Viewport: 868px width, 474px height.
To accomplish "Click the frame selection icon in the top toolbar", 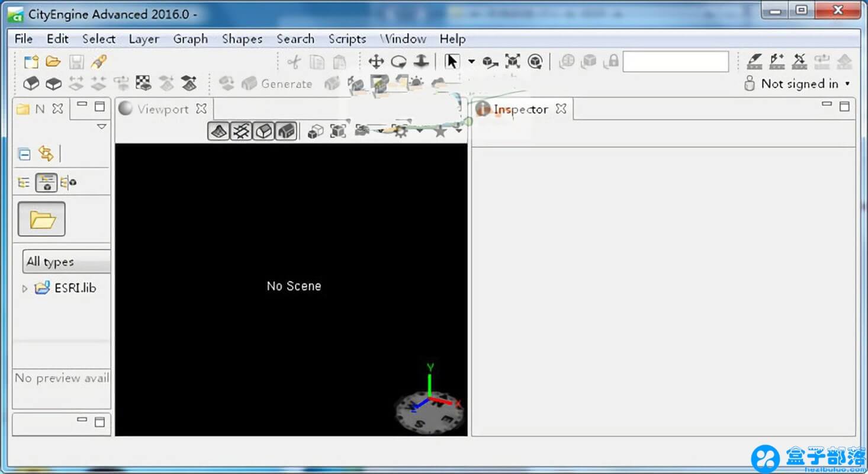I will point(512,62).
